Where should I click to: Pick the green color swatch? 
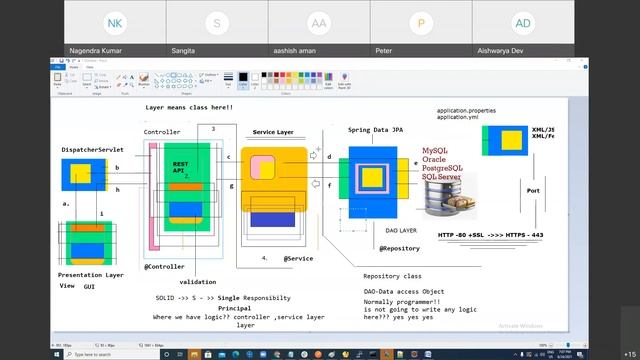301,75
